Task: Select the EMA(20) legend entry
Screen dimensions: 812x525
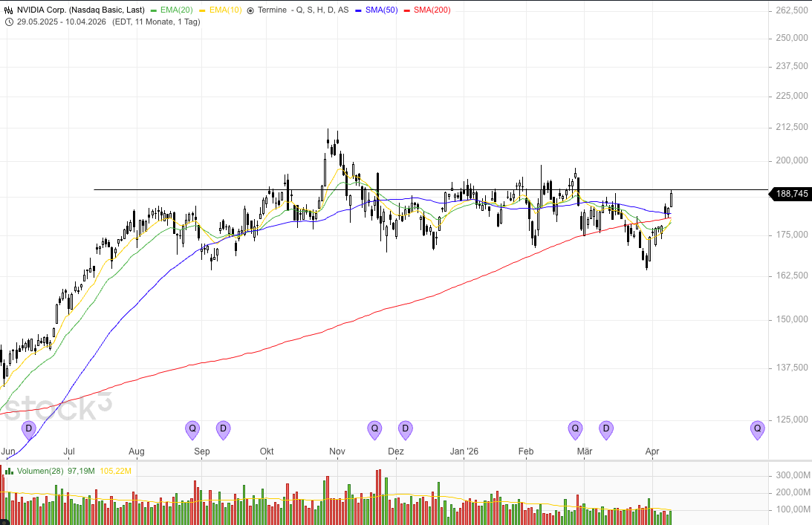Action: coord(172,10)
